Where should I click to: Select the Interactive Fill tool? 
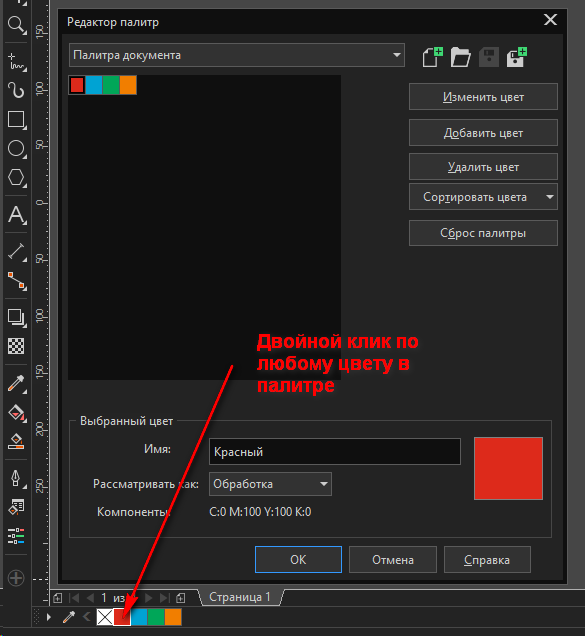tap(16, 413)
